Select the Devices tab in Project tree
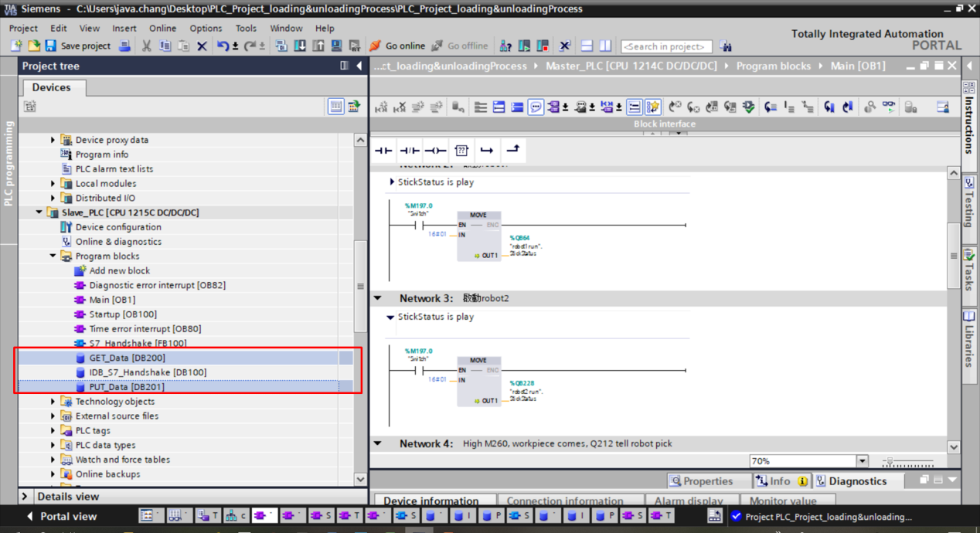The height and width of the screenshot is (533, 980). [52, 87]
